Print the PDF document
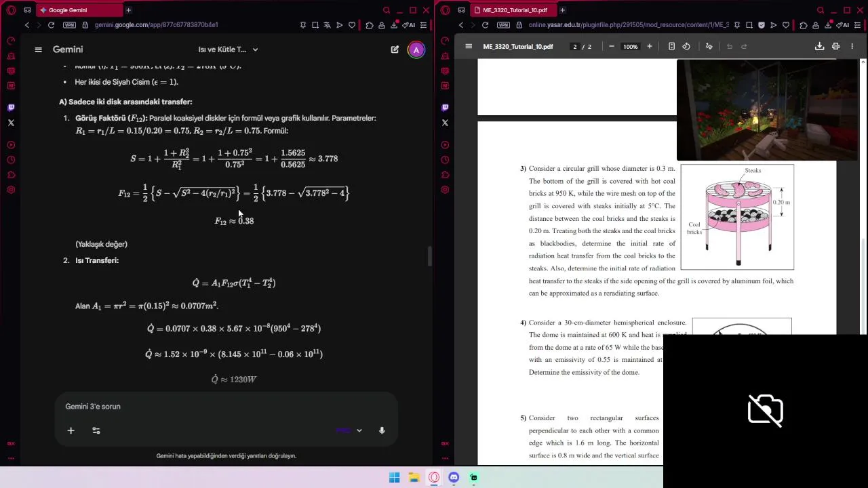This screenshot has width=868, height=488. [835, 47]
